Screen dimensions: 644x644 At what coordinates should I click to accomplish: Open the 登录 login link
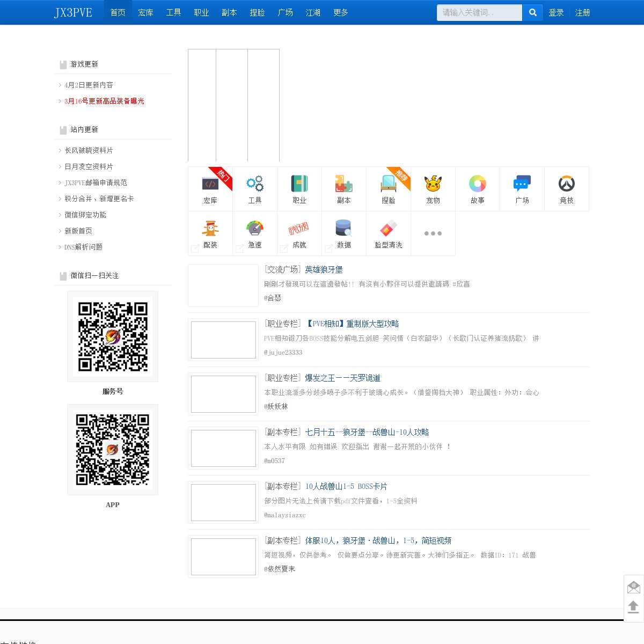tap(556, 12)
